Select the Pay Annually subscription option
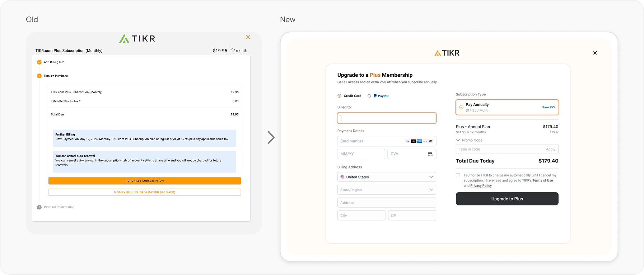Screen dimensions: 644x275 [x=507, y=107]
